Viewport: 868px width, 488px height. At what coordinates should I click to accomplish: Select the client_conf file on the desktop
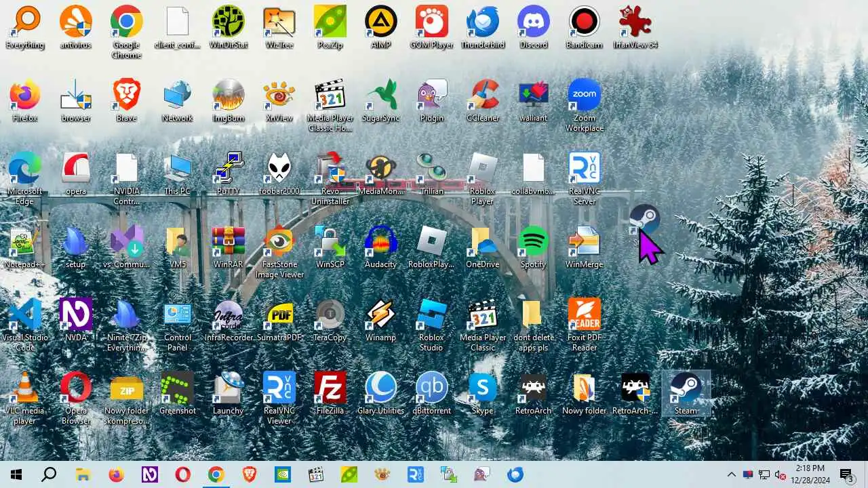click(x=178, y=27)
